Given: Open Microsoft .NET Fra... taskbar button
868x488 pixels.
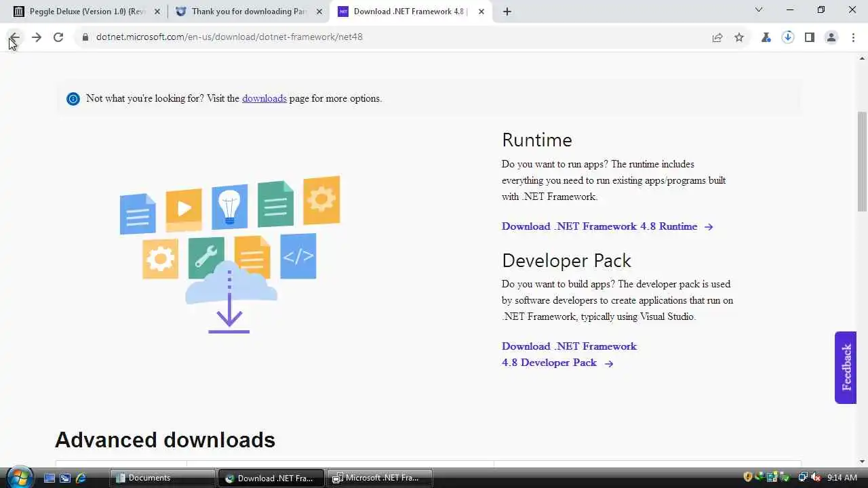Looking at the screenshot, I should (x=380, y=478).
